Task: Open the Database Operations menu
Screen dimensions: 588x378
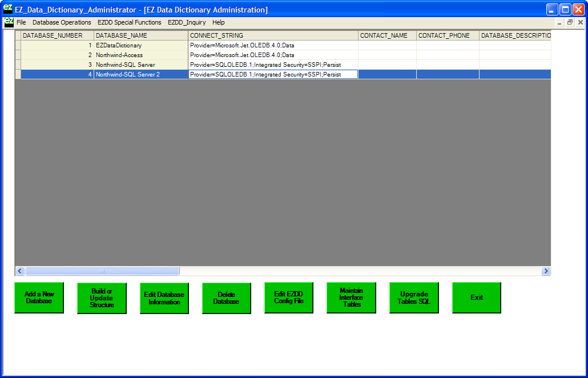Action: coord(62,22)
